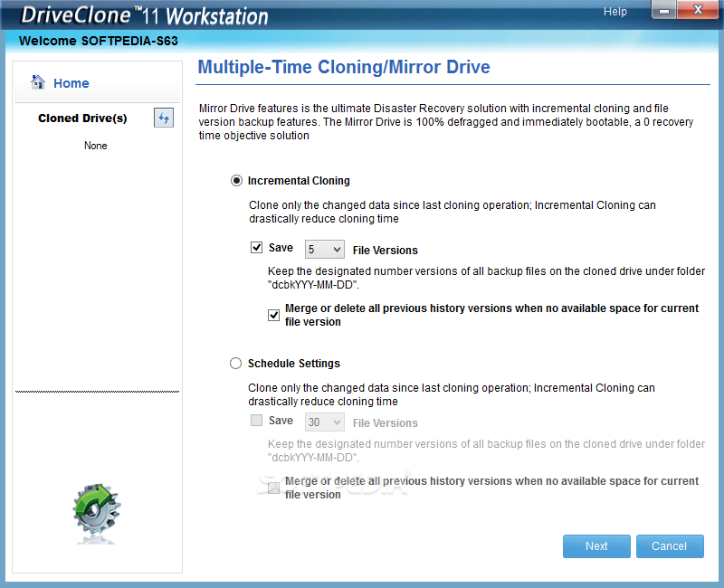724x588 pixels.
Task: Open the Help menu
Action: point(615,12)
